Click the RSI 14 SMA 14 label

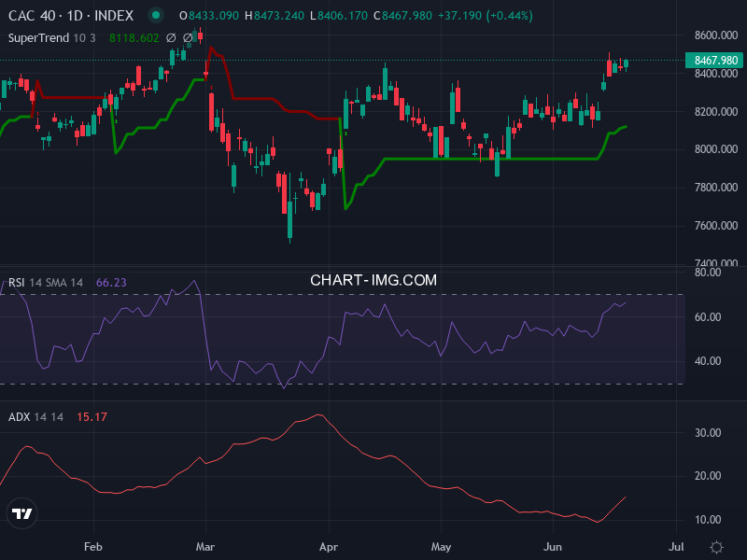click(x=46, y=283)
